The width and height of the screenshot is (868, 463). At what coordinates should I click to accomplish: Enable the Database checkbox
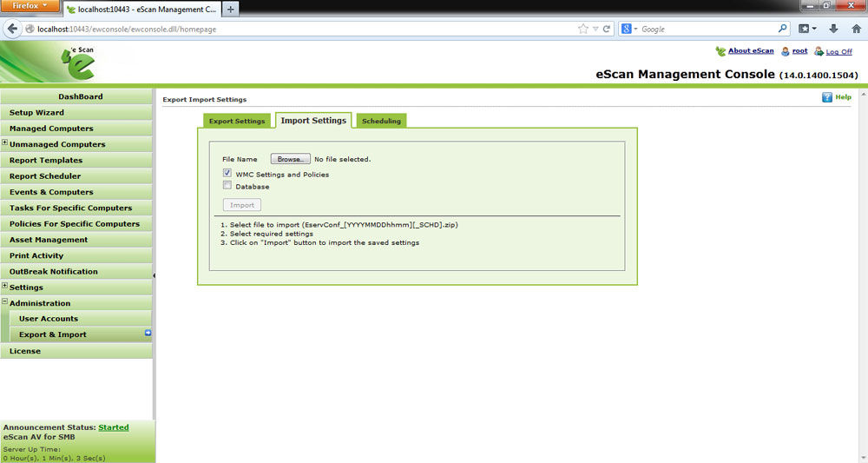click(227, 185)
